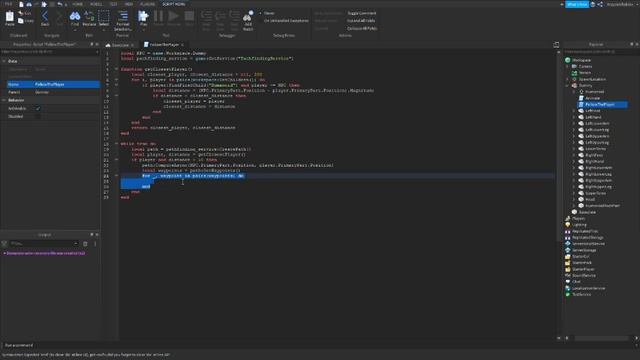The image size is (640, 360).
Task: Switch to the MODEL ribbon tab
Action: coord(96,4)
